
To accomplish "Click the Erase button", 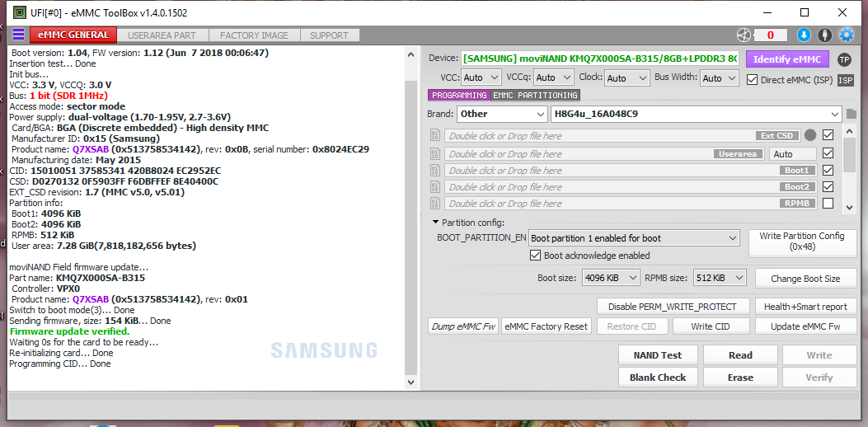I will click(740, 378).
